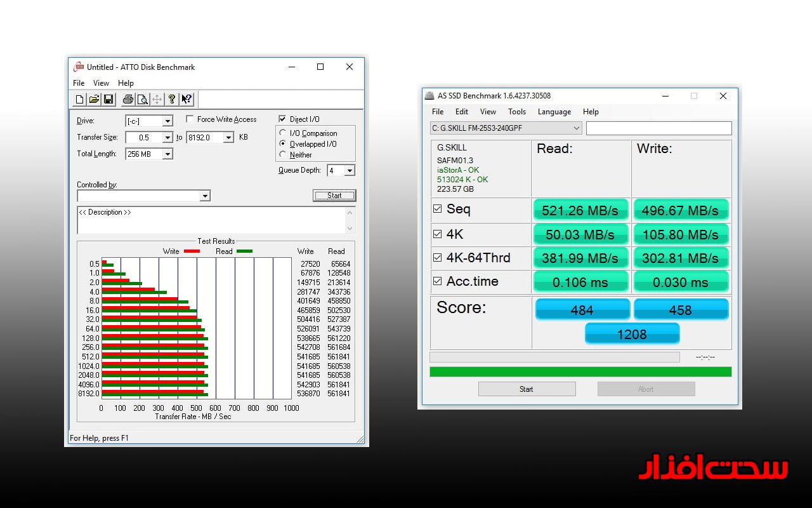Open Print Preview from the toolbar
The image size is (812, 508).
142,99
